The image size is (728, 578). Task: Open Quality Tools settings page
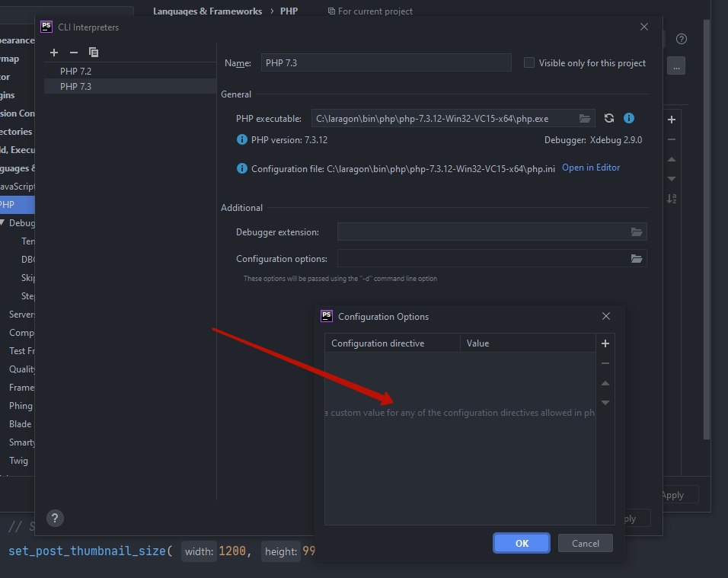tap(21, 369)
